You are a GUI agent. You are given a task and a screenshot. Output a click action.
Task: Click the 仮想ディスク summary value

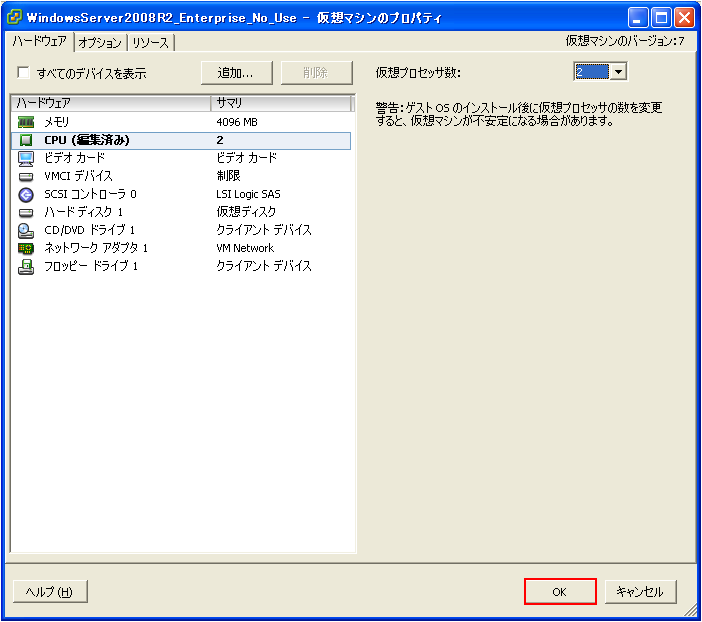click(x=246, y=212)
